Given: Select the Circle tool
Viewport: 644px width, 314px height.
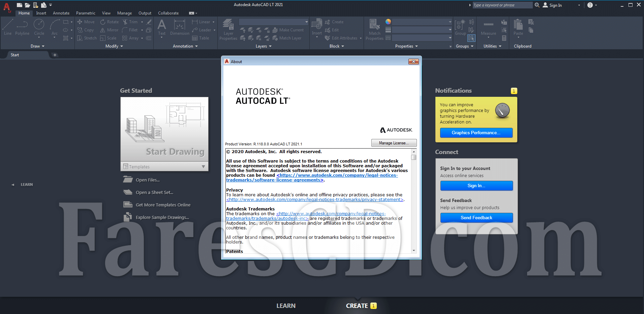Looking at the screenshot, I should [39, 27].
